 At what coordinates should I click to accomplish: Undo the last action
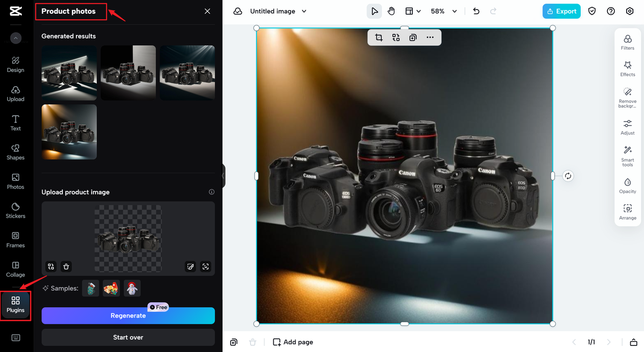(476, 11)
